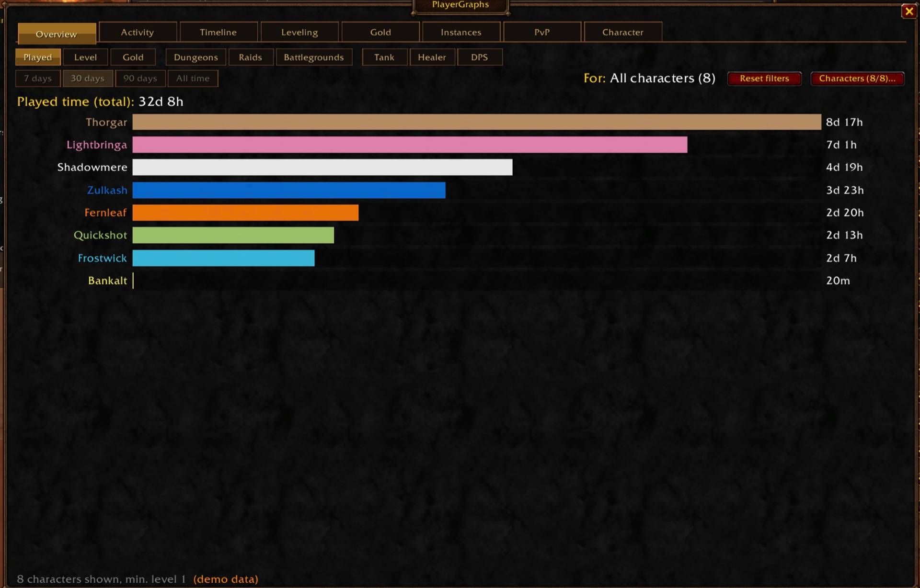This screenshot has height=588, width=920.
Task: Click the 20m played value
Action: tap(838, 281)
